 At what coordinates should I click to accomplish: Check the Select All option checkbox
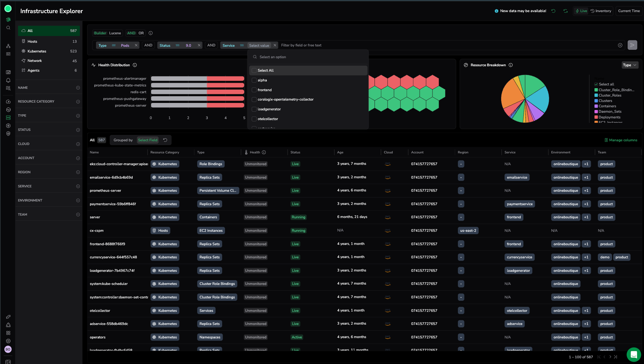(254, 71)
